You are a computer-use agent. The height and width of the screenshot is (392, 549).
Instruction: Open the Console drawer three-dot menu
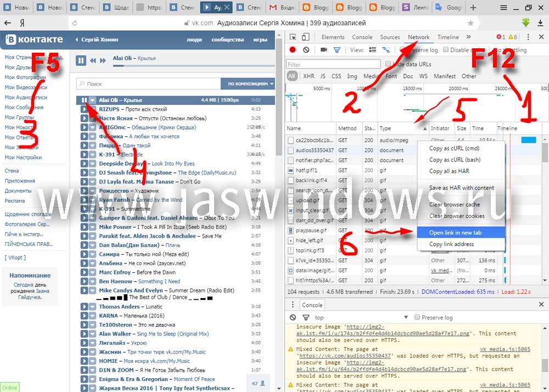(293, 305)
